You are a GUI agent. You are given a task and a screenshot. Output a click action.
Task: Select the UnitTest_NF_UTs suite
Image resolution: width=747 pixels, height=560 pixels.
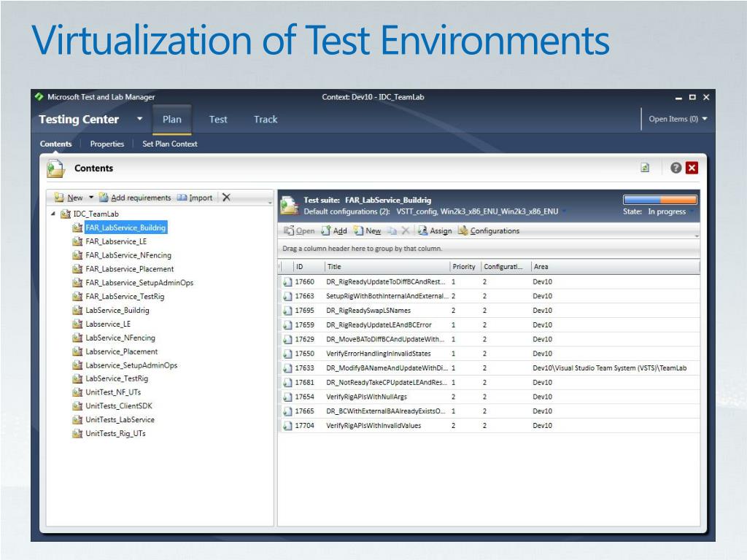113,392
